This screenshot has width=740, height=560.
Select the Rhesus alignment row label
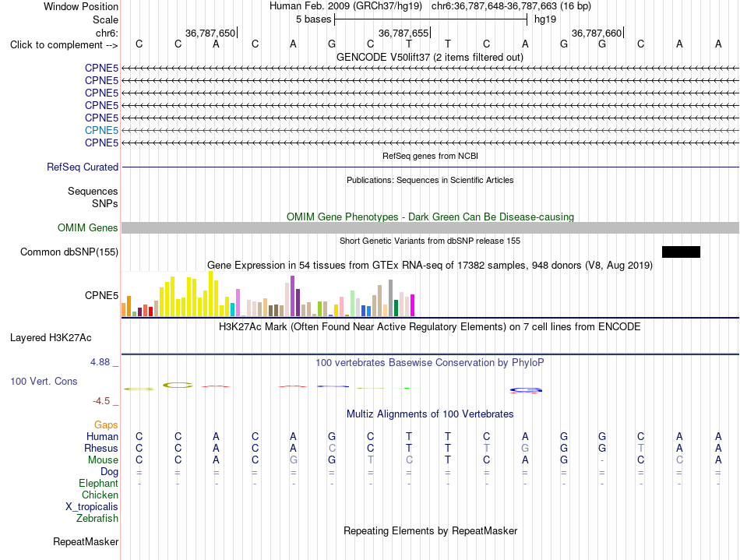(101, 448)
